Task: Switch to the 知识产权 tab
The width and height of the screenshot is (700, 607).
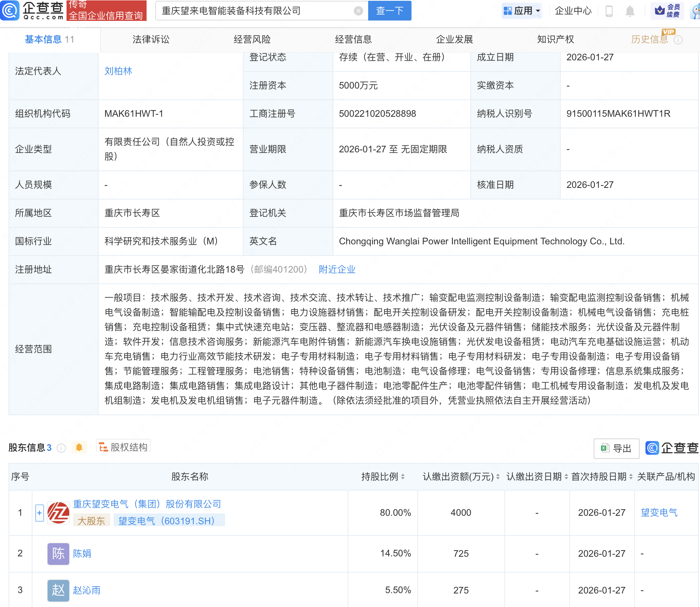Action: (x=555, y=39)
